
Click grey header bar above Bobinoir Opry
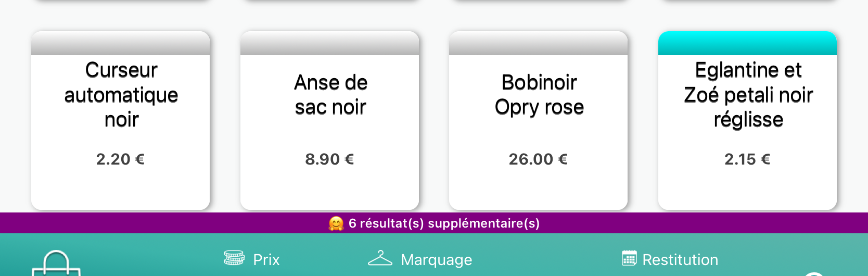[x=538, y=43]
